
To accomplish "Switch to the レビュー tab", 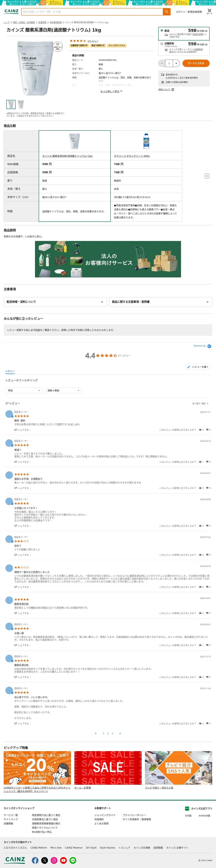I will [10, 371].
